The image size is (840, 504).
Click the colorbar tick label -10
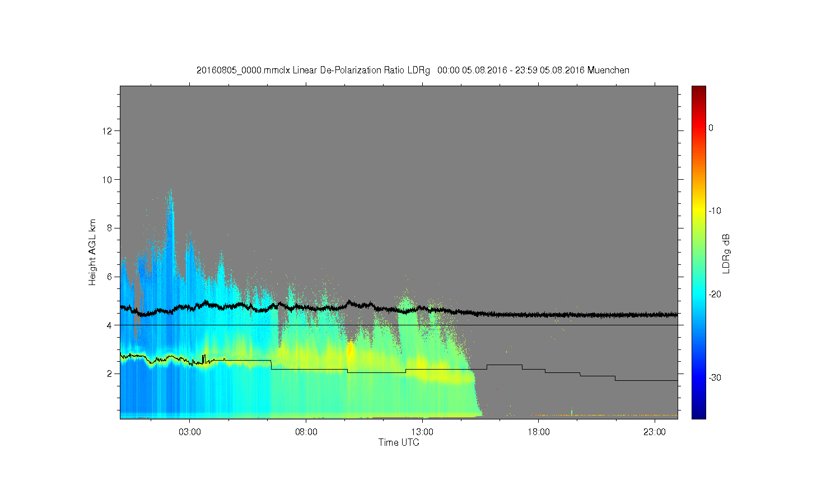(715, 211)
